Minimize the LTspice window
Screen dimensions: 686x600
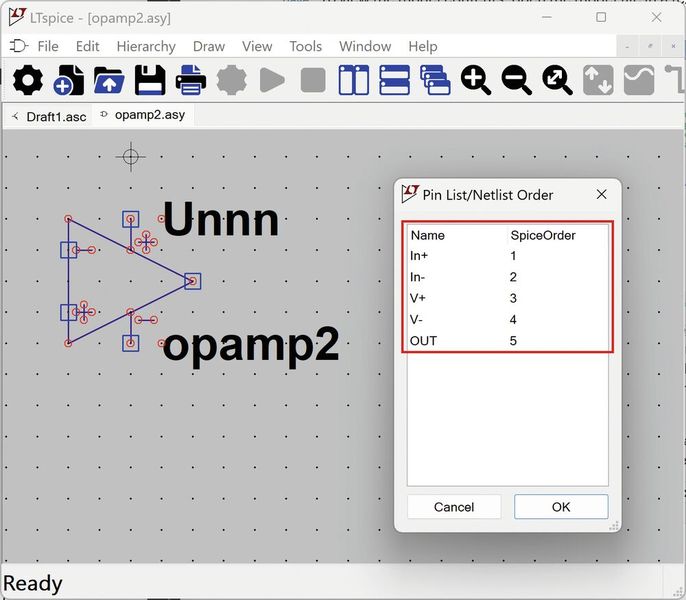[x=546, y=17]
